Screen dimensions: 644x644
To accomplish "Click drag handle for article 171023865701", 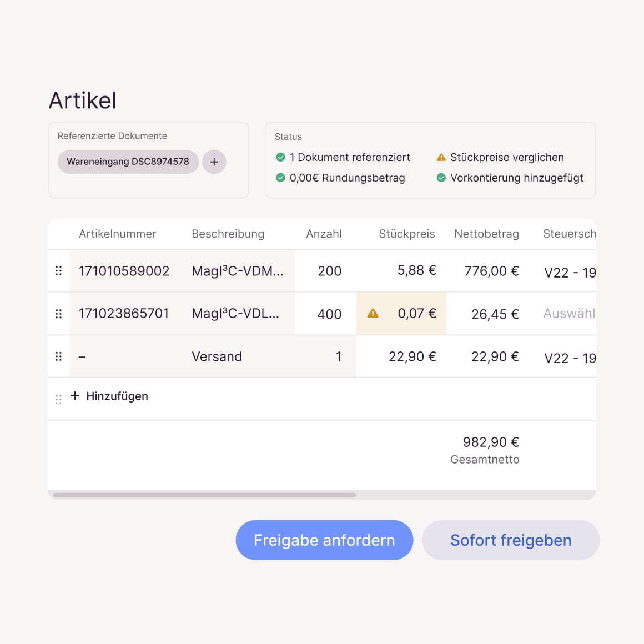I will coord(58,314).
